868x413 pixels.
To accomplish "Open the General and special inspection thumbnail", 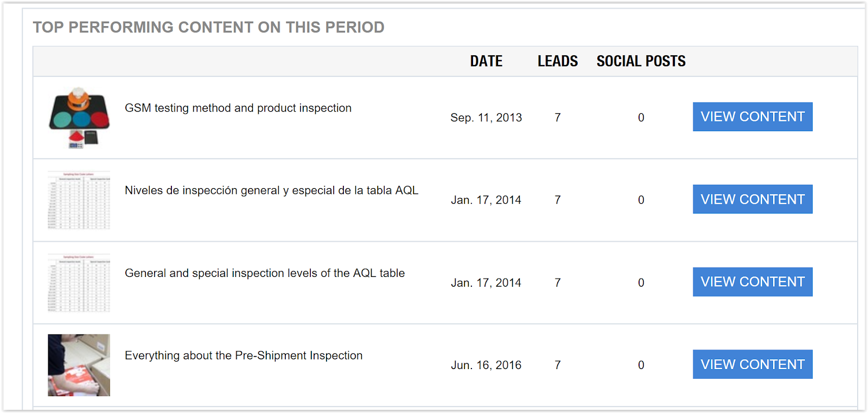I will pos(79,282).
